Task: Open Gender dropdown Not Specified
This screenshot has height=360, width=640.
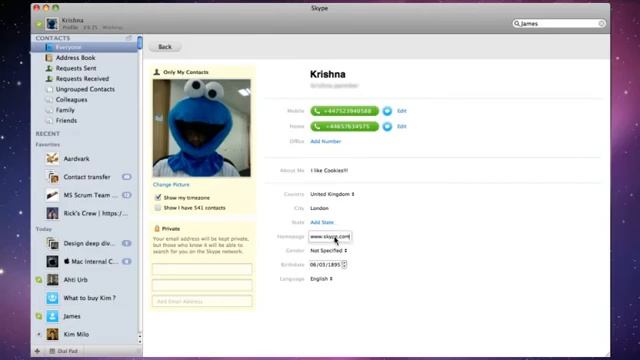Action: click(329, 251)
